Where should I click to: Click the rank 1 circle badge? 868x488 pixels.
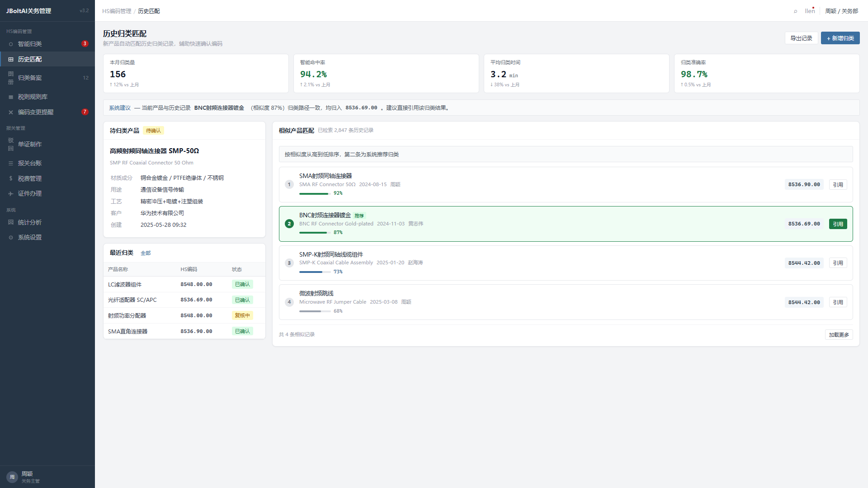click(x=289, y=184)
